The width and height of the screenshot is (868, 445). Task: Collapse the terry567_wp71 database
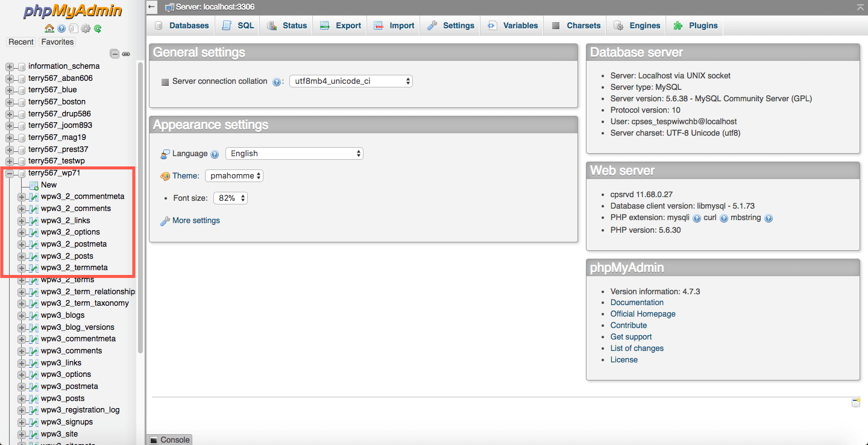pyautogui.click(x=10, y=172)
